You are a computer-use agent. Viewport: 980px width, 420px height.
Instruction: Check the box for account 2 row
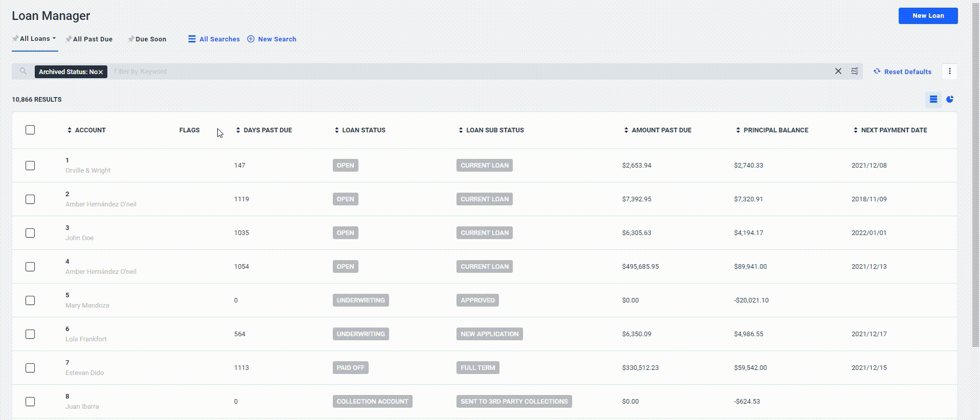tap(30, 199)
